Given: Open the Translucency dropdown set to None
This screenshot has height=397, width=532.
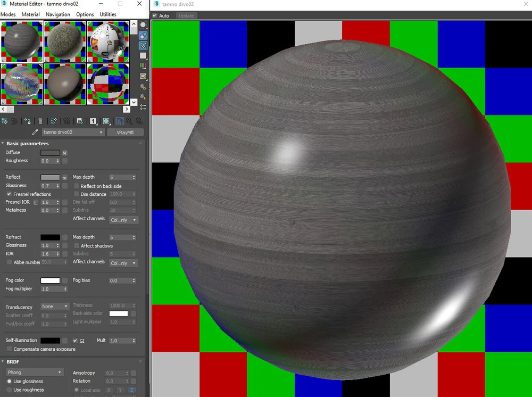Looking at the screenshot, I should pyautogui.click(x=55, y=307).
